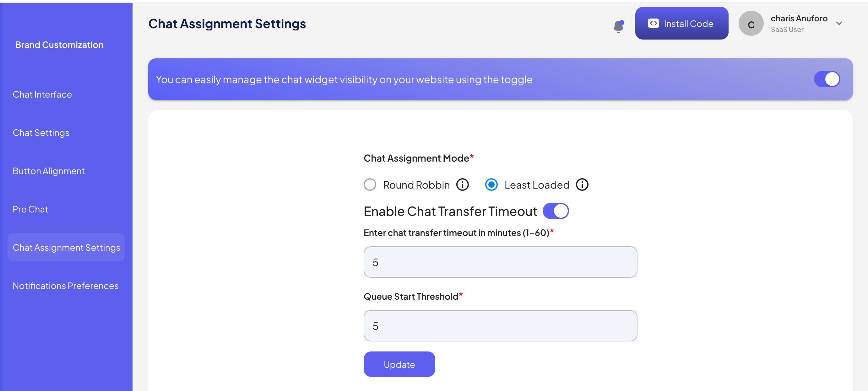Open the Chat Interface menu item
Viewport: 868px width, 391px height.
[42, 94]
